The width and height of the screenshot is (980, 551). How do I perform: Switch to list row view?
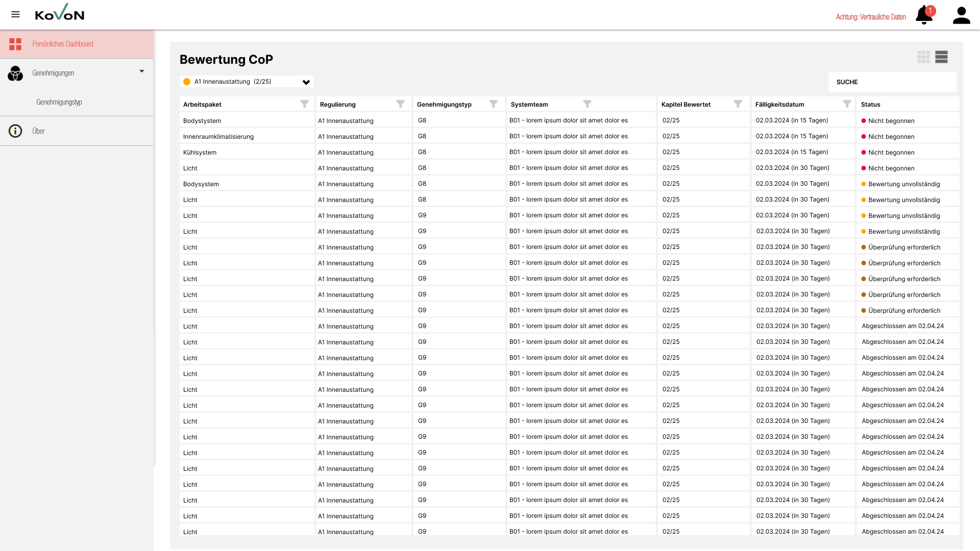click(941, 57)
